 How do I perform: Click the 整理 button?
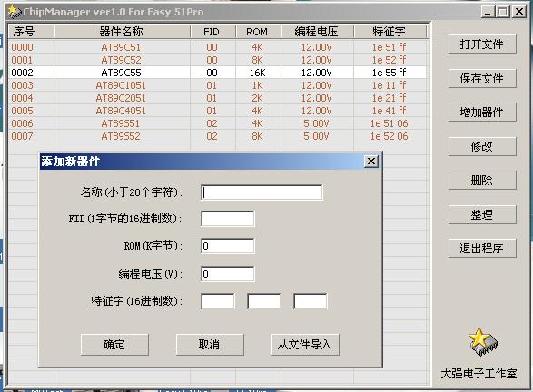pyautogui.click(x=482, y=214)
